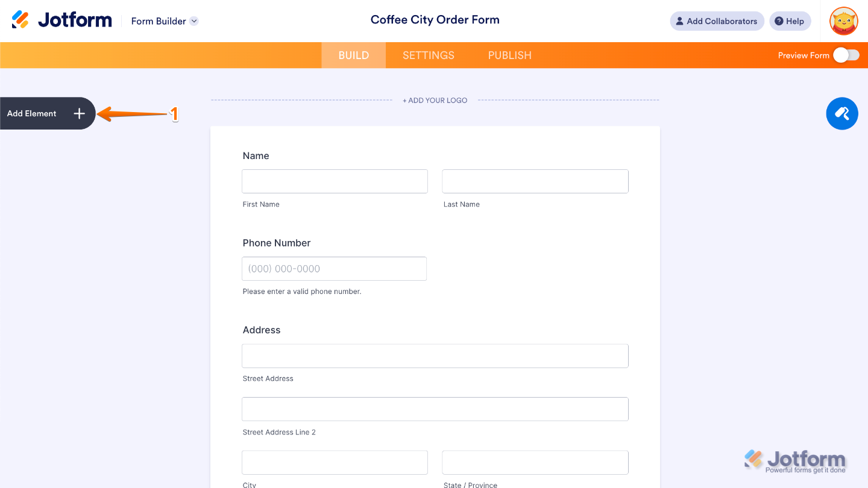This screenshot has width=868, height=488.
Task: Click the Phone Number input field
Action: click(x=334, y=269)
